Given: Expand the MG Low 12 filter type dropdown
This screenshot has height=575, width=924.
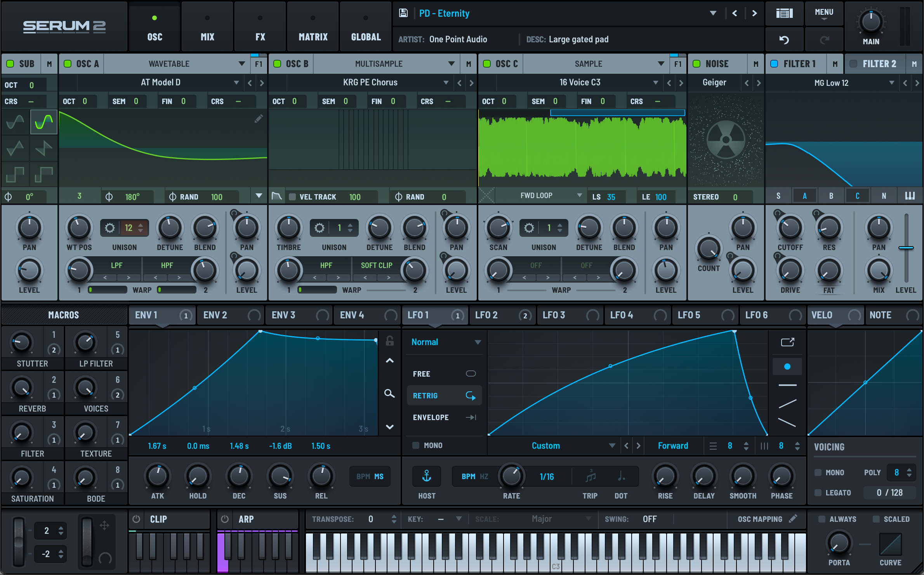Looking at the screenshot, I should 892,83.
